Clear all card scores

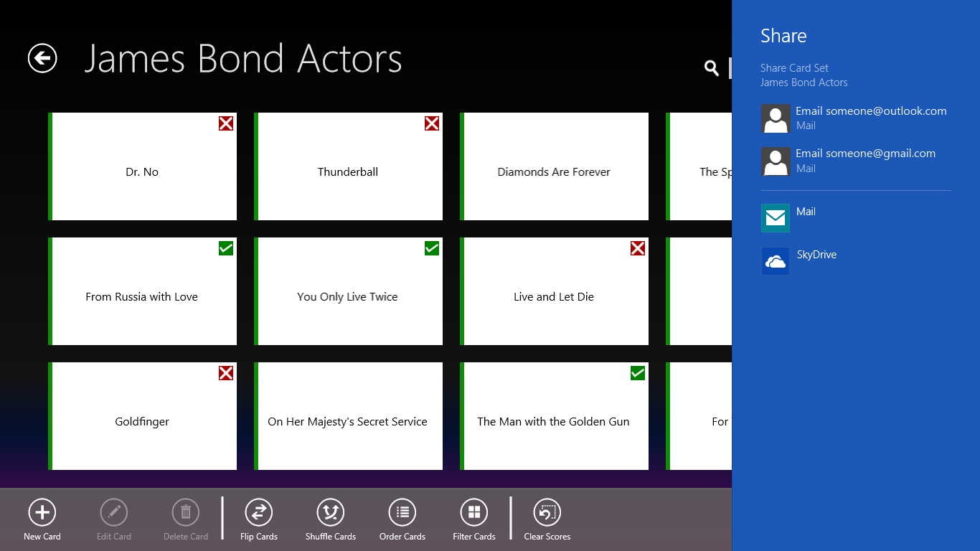546,519
